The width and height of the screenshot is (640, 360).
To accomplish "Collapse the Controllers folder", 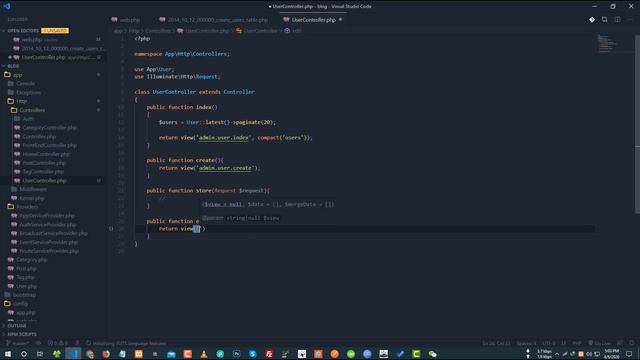I will pos(28,110).
